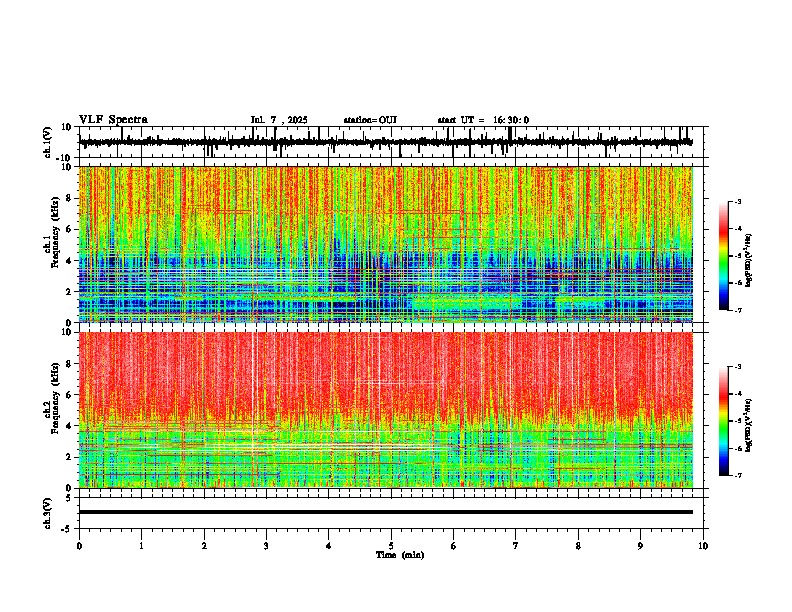Click time axis tick label "9"
The height and width of the screenshot is (612, 792).
tap(640, 546)
